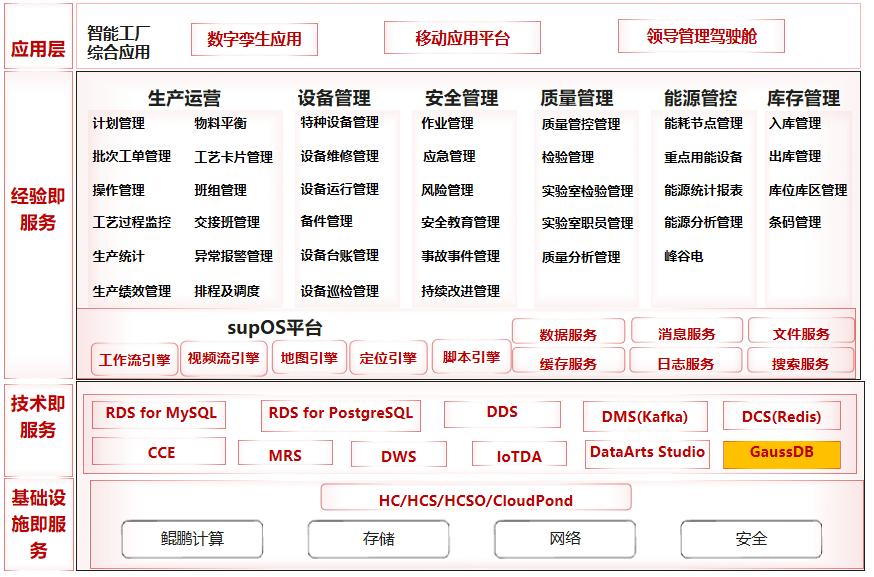Select the 定位引擎 engine

point(390,358)
